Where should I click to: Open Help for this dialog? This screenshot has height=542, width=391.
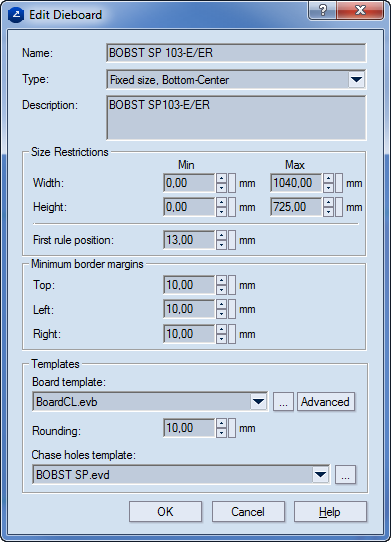tap(330, 512)
